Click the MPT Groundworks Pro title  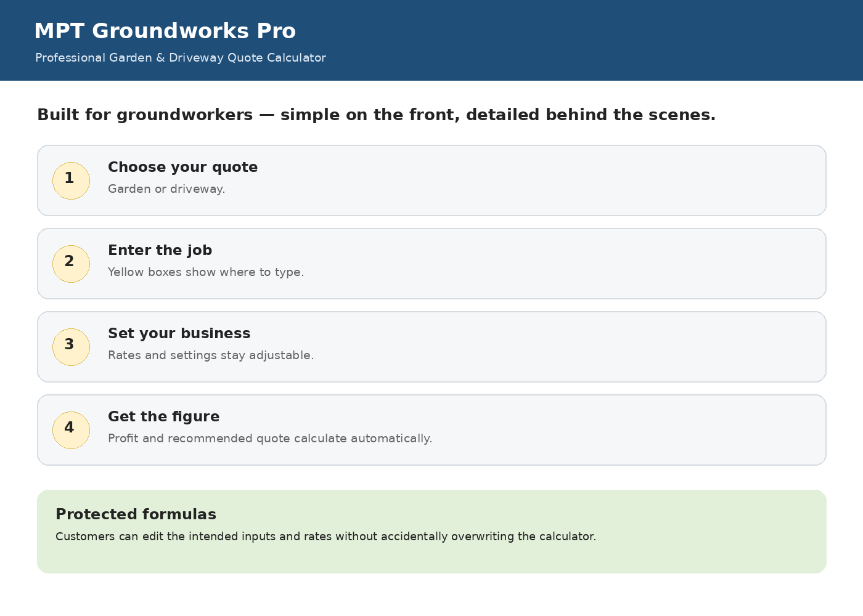[x=165, y=31]
